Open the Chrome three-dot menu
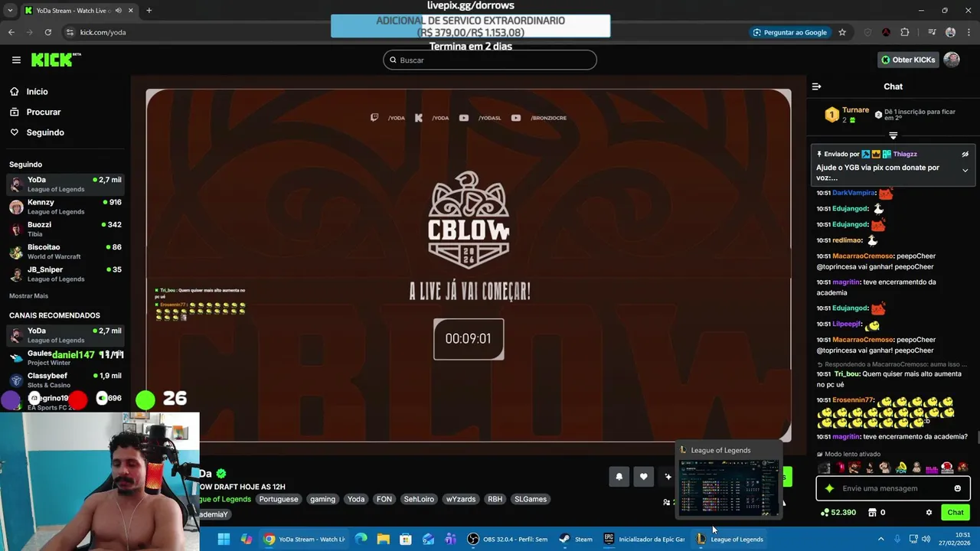Screen dimensions: 980x551 [968, 32]
